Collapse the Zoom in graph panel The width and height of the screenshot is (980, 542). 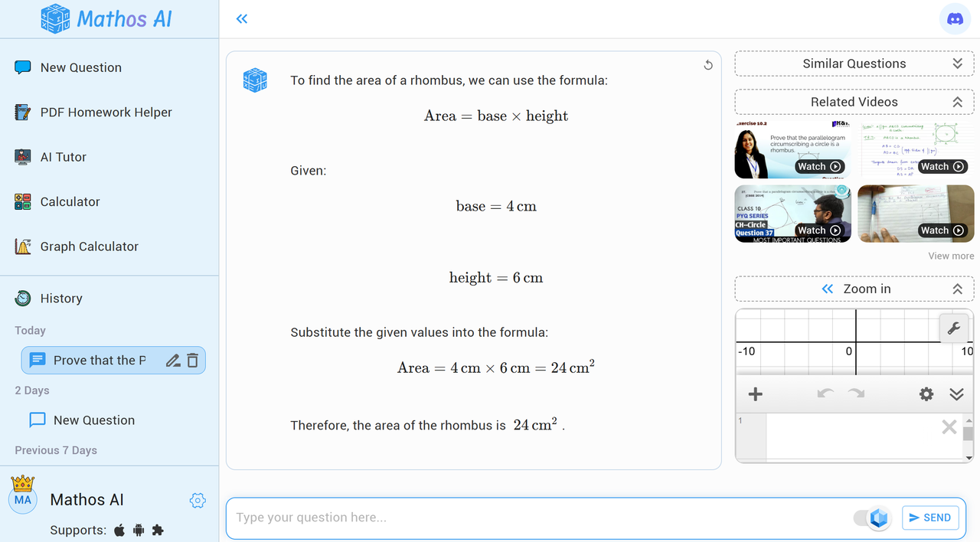point(957,289)
